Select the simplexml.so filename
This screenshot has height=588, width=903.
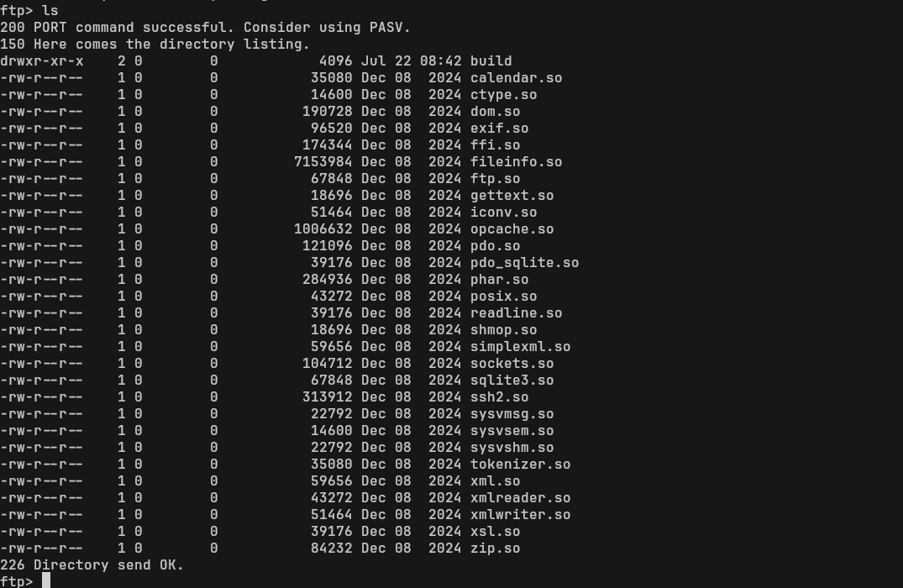[520, 346]
